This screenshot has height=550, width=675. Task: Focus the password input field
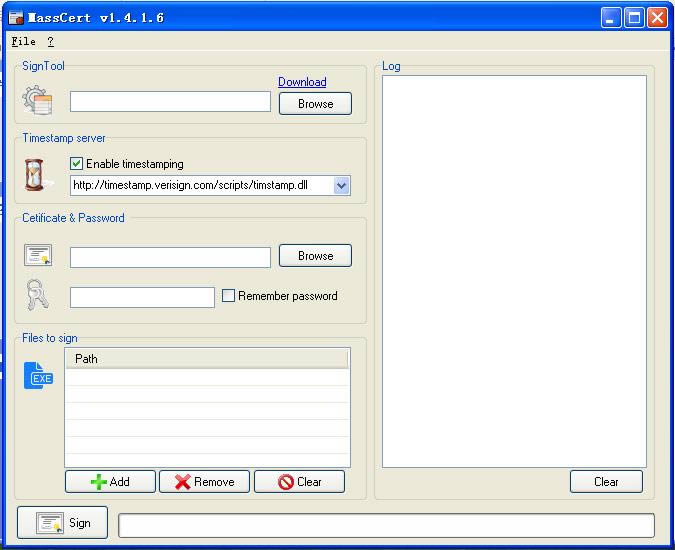click(x=142, y=297)
